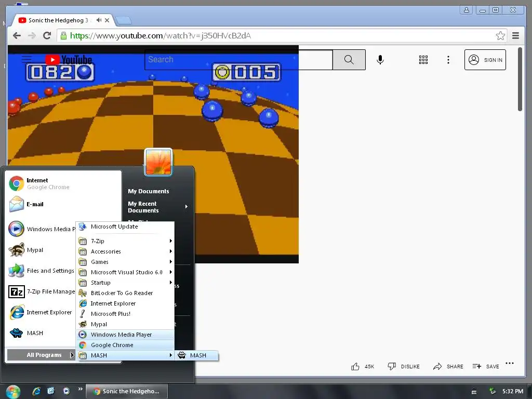Viewport: 532px width, 399px height.
Task: Mute the tab via speaker icon
Action: click(x=99, y=20)
